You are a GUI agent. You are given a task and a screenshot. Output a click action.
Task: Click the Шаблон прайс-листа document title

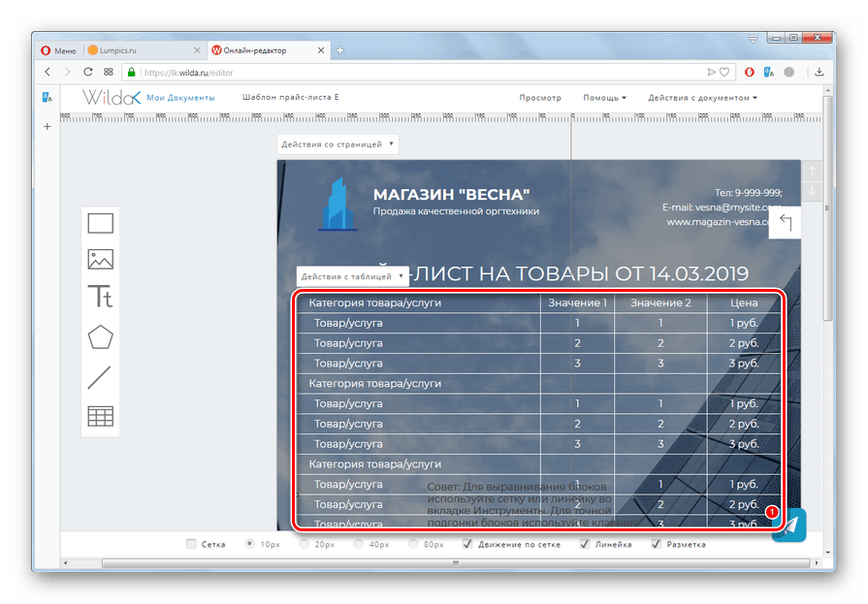(291, 97)
